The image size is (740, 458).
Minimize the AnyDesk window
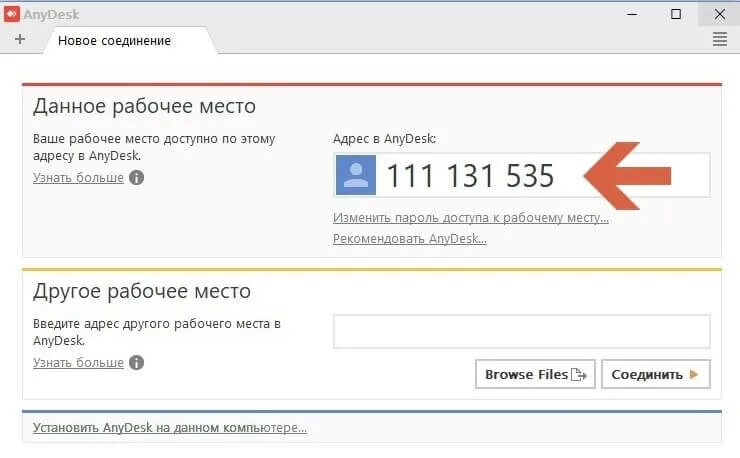point(632,14)
